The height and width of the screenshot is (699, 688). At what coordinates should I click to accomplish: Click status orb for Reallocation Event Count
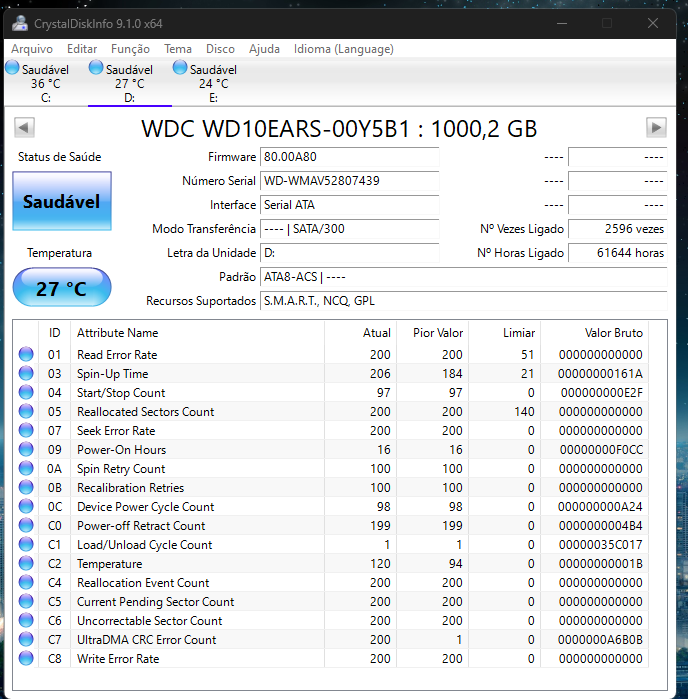point(26,583)
